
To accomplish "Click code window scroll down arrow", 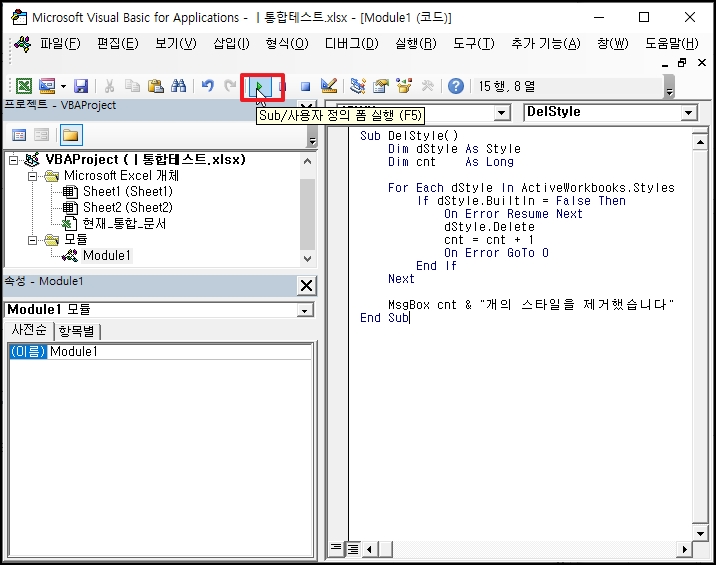I will pos(700,533).
